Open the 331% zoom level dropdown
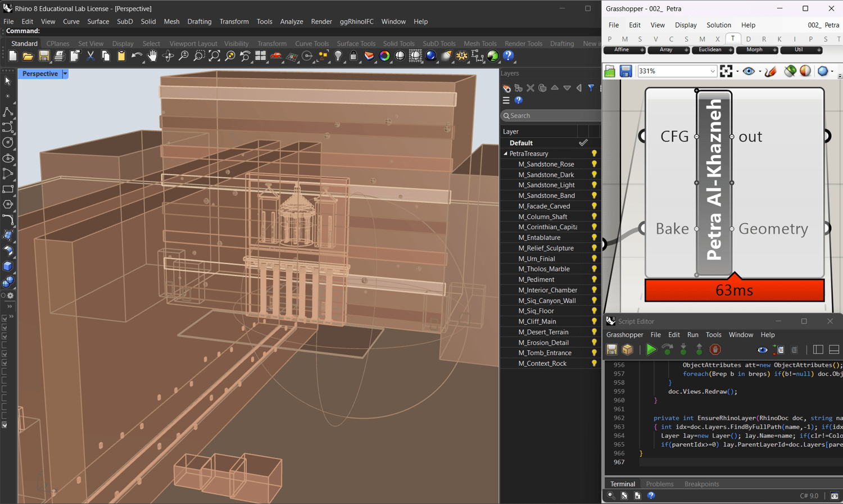Image resolution: width=843 pixels, height=504 pixels. pos(713,71)
